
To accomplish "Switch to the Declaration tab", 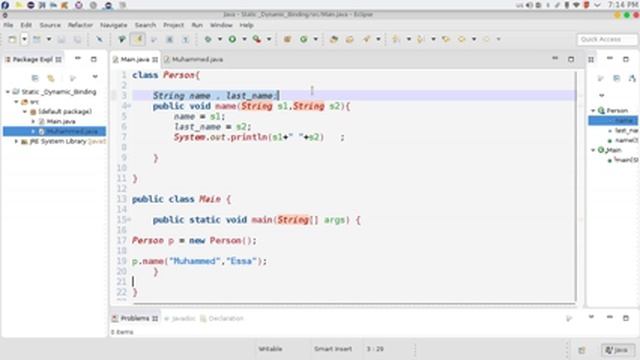I will pyautogui.click(x=222, y=318).
